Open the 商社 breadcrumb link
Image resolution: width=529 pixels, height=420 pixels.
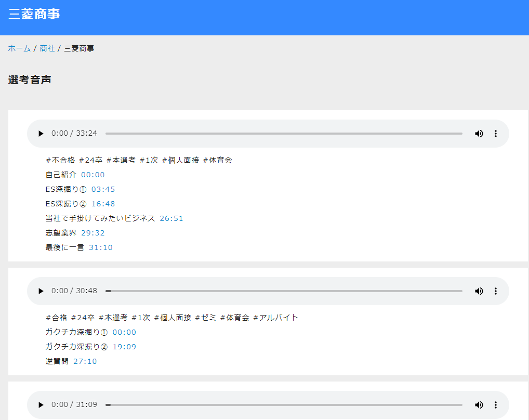coord(47,48)
